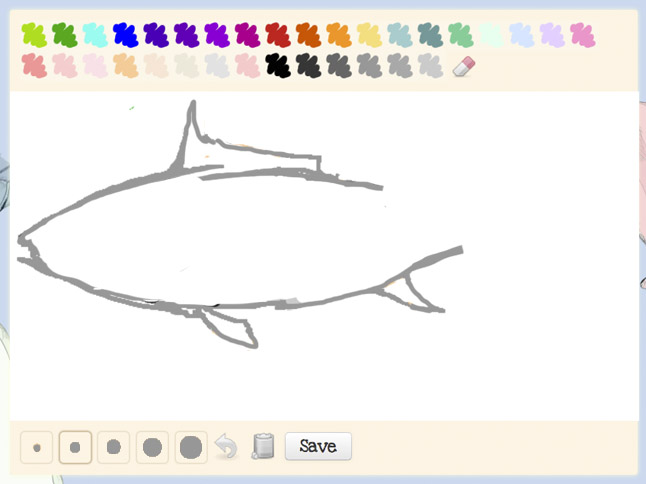Pick the peach-orange paint color

click(126, 65)
